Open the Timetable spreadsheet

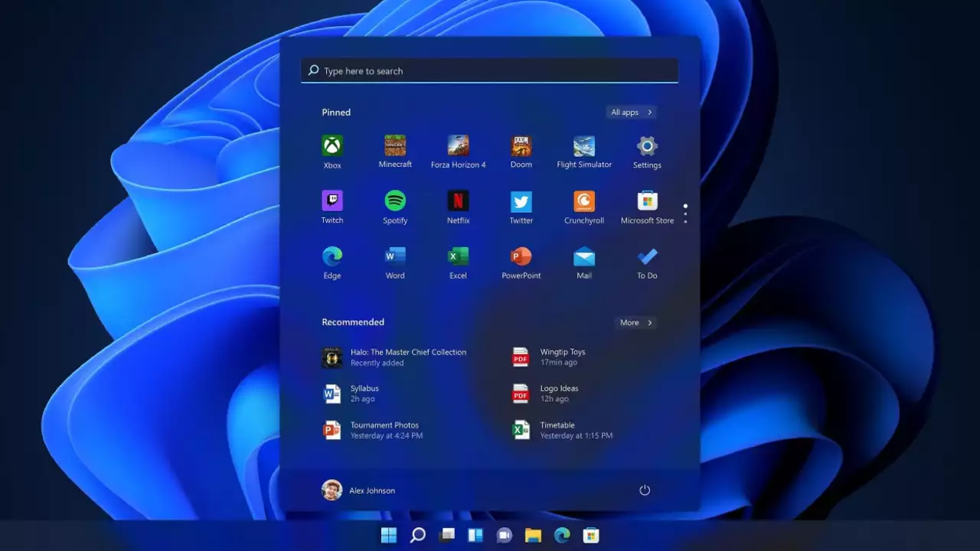point(557,430)
